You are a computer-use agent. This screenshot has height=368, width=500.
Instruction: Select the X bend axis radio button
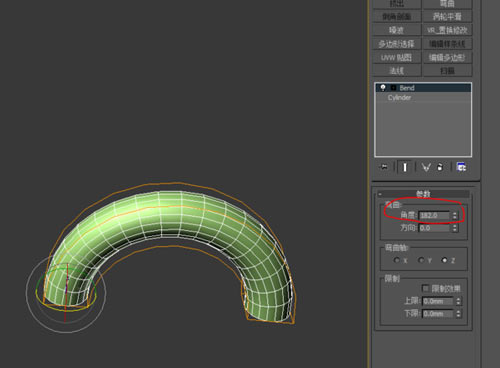coord(397,260)
